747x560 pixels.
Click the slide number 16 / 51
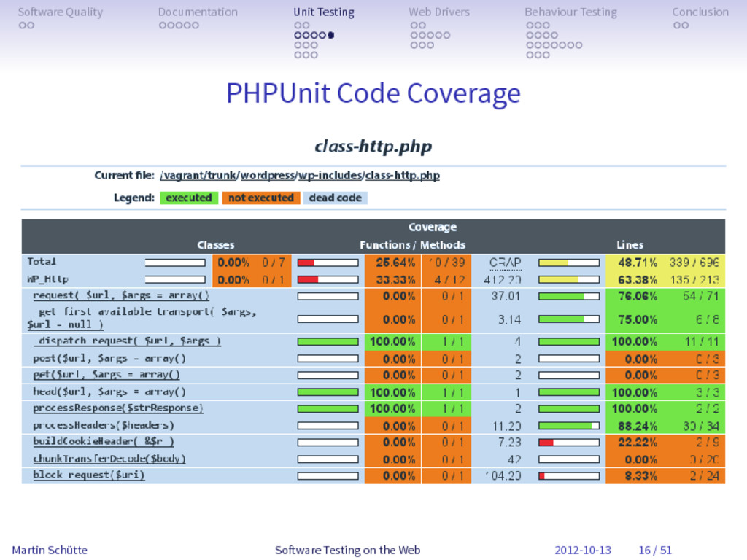pyautogui.click(x=655, y=550)
